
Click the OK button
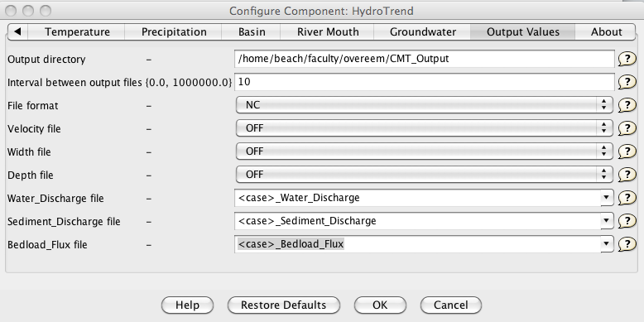[x=380, y=305]
